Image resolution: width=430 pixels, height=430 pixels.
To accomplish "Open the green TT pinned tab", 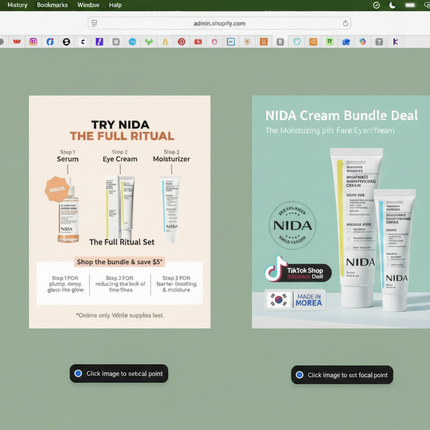I will click(x=329, y=42).
